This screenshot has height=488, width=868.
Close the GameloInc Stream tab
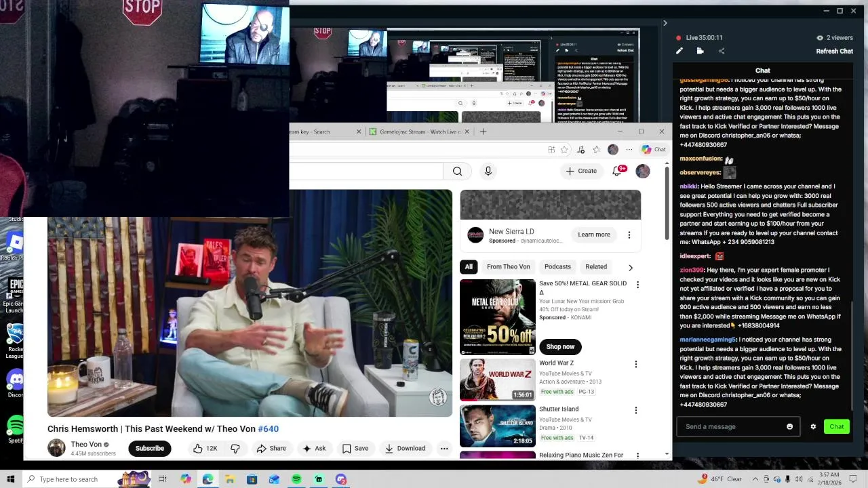[x=467, y=131]
